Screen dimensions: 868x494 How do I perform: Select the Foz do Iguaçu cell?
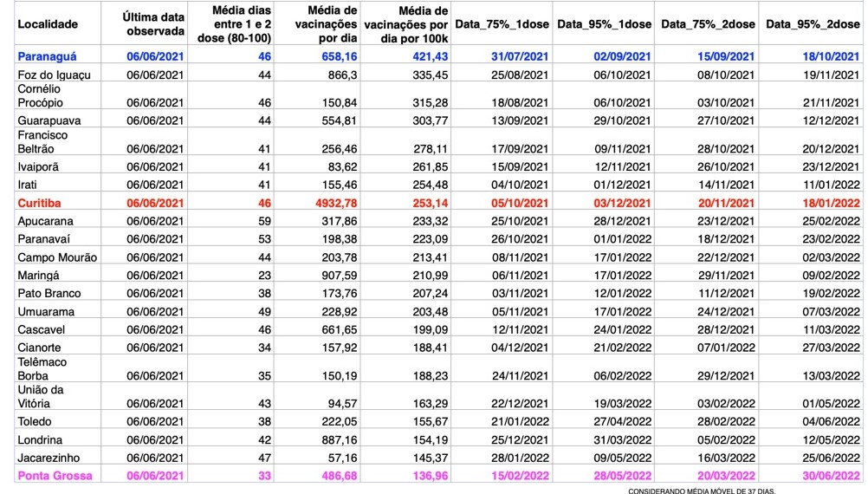coord(54,75)
